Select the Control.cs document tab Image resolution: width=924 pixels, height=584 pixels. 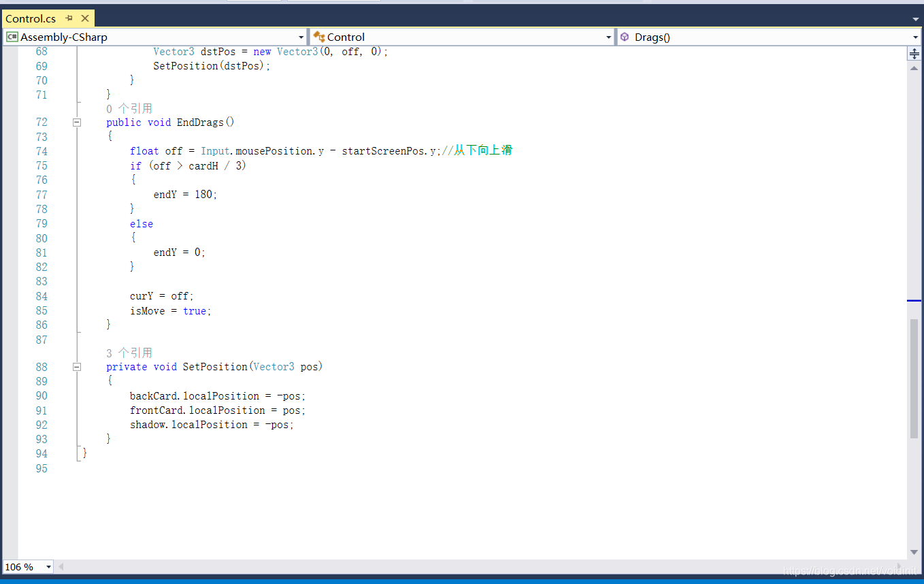(47, 18)
